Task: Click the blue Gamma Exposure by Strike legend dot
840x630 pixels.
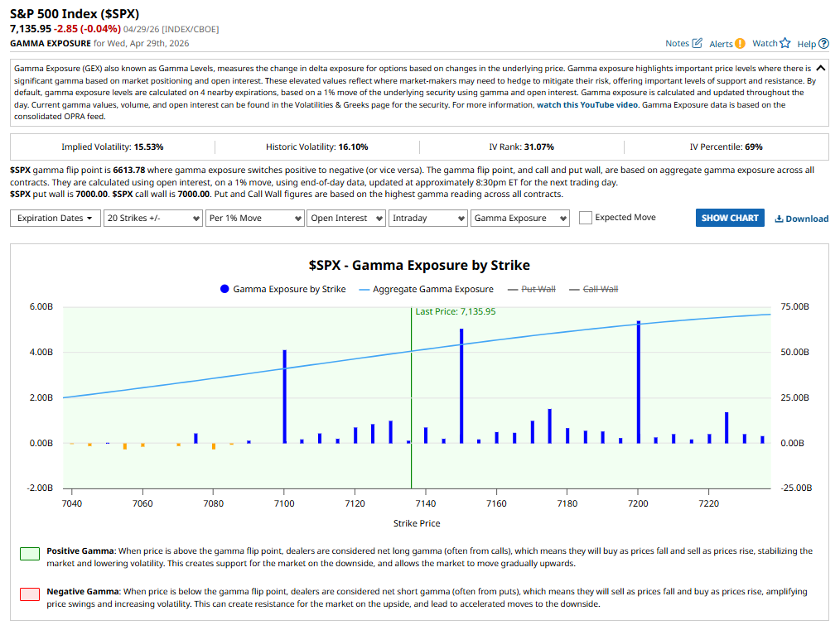Action: point(224,289)
